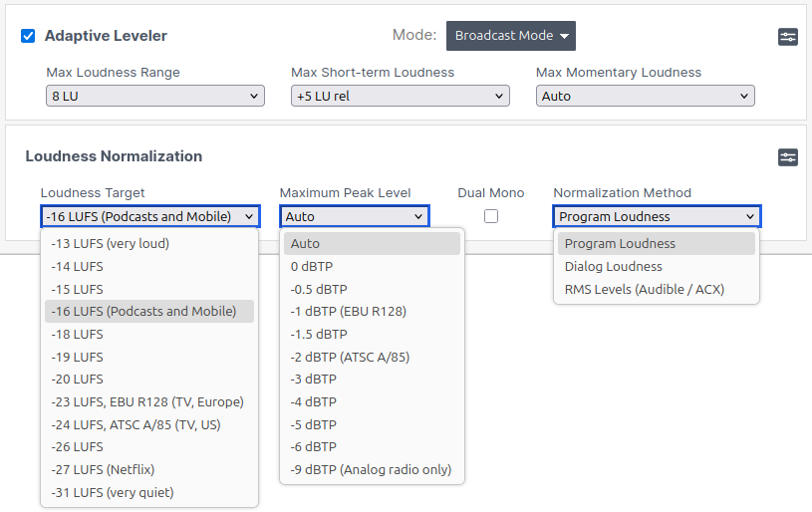
Task: Select -2 dBTP (ATSC A/85) option
Action: tap(350, 358)
